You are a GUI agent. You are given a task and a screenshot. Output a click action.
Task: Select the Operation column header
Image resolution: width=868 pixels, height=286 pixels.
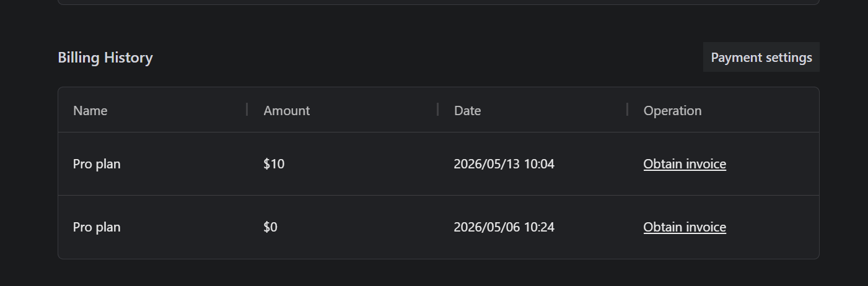click(x=672, y=110)
